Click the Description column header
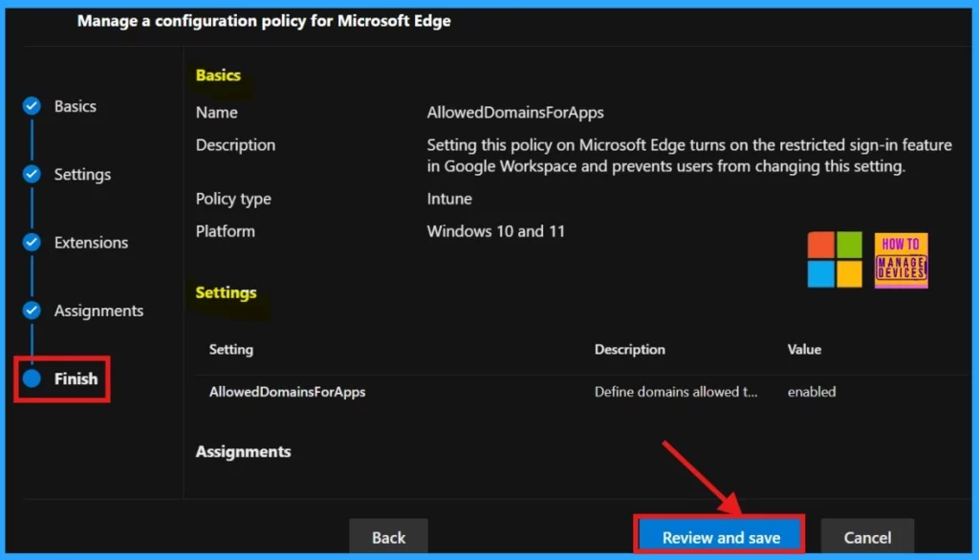979x560 pixels. click(629, 349)
